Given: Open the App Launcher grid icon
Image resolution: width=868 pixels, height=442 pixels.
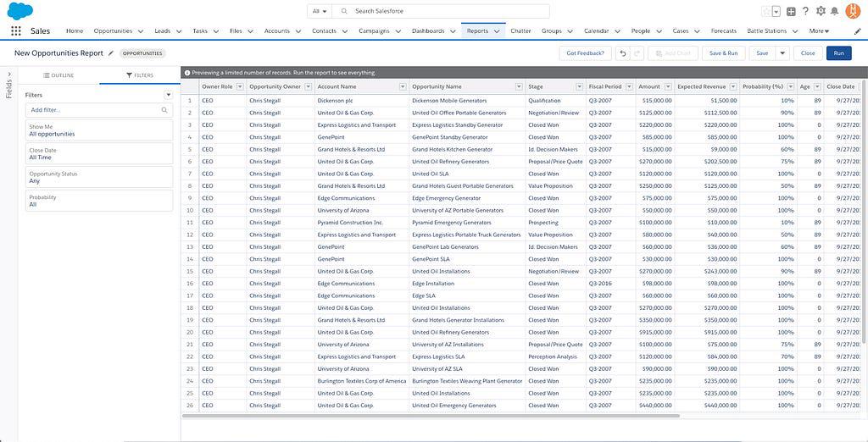Looking at the screenshot, I should click(15, 31).
